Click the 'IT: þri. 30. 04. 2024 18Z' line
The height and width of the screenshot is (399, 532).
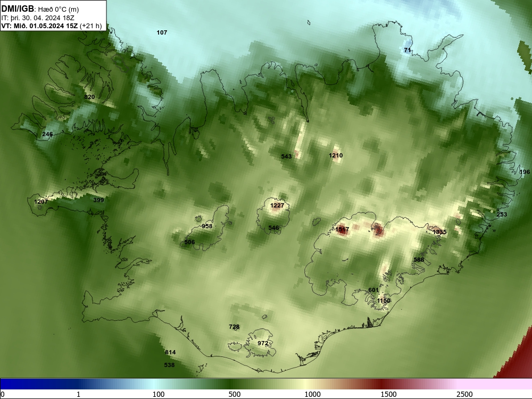[38, 18]
